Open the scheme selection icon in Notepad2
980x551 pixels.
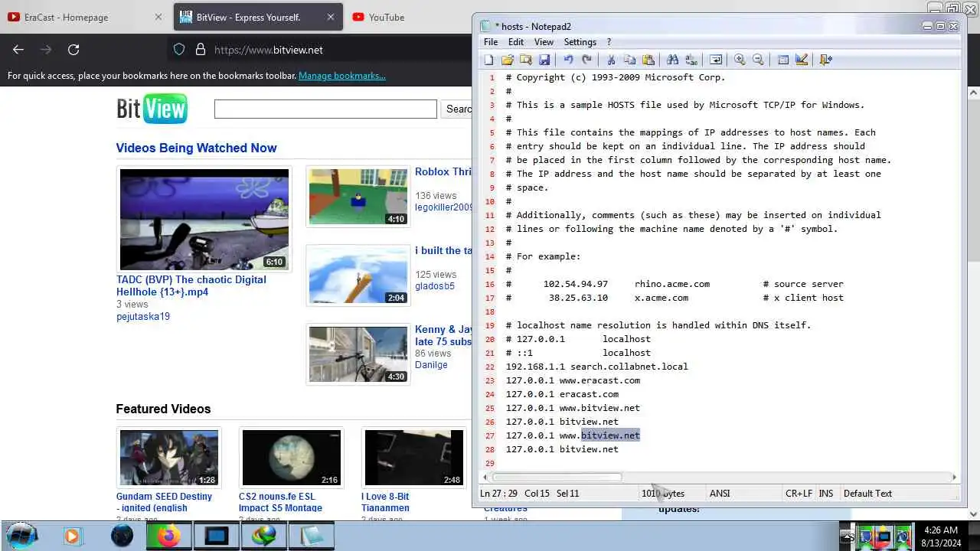pyautogui.click(x=782, y=60)
